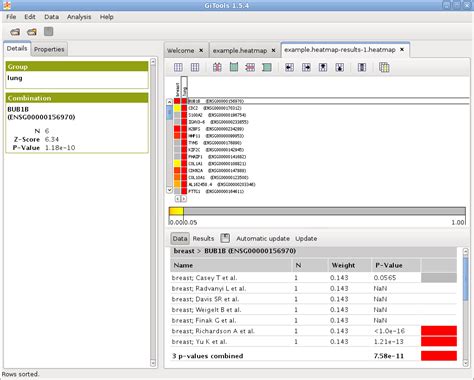Click the heatmap vertical scroll down arrow
Viewport: 474px width, 380px height.
(169, 190)
